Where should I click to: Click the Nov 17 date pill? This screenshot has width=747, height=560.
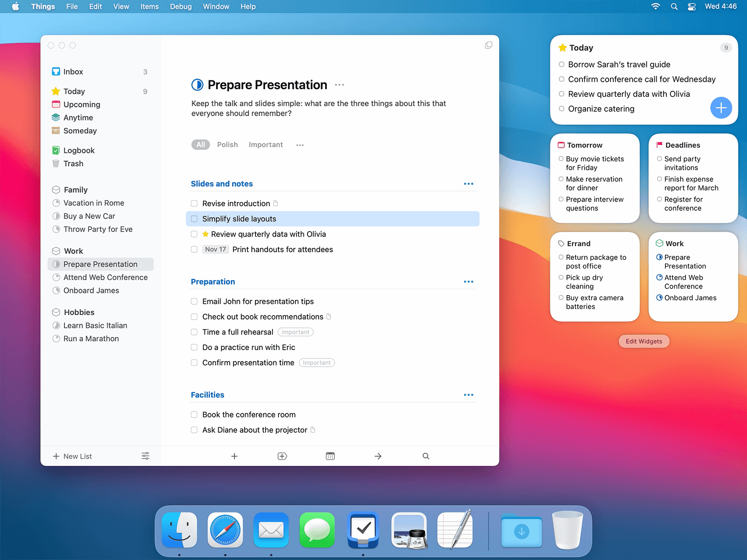[215, 249]
